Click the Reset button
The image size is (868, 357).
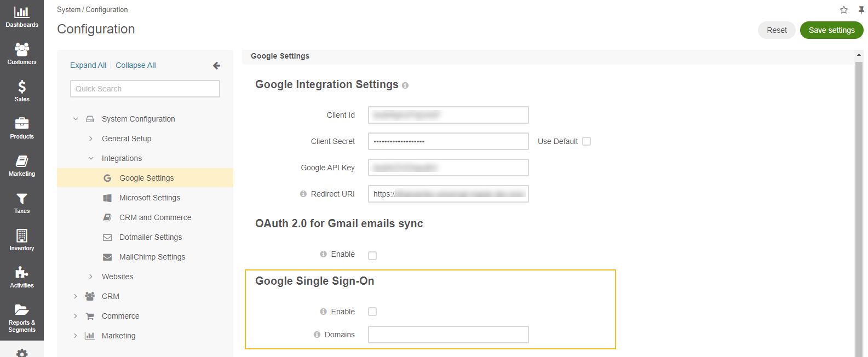coord(777,30)
